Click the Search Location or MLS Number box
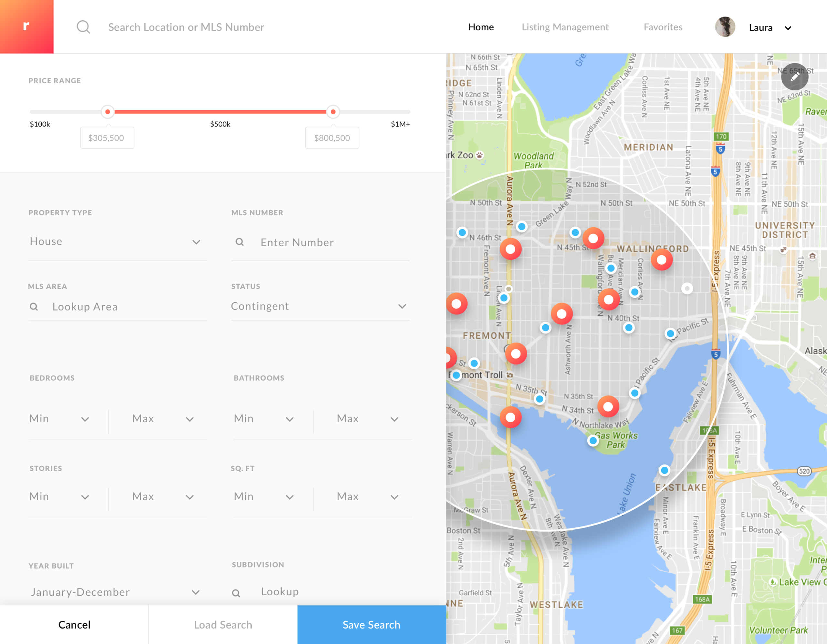Viewport: 827px width, 644px height. coord(186,27)
